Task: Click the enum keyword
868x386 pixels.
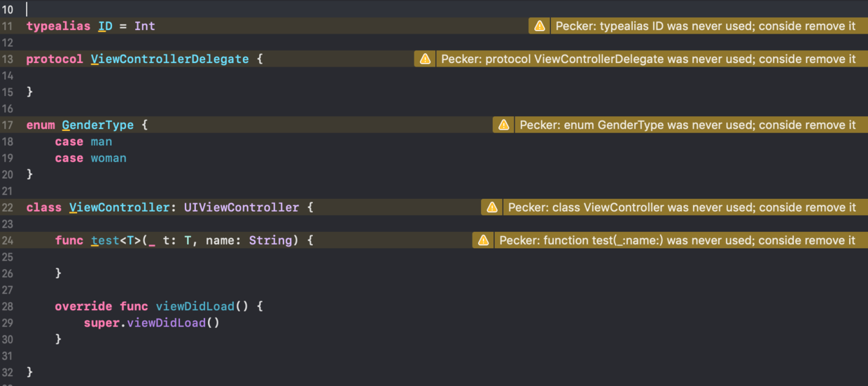Action: click(x=41, y=125)
